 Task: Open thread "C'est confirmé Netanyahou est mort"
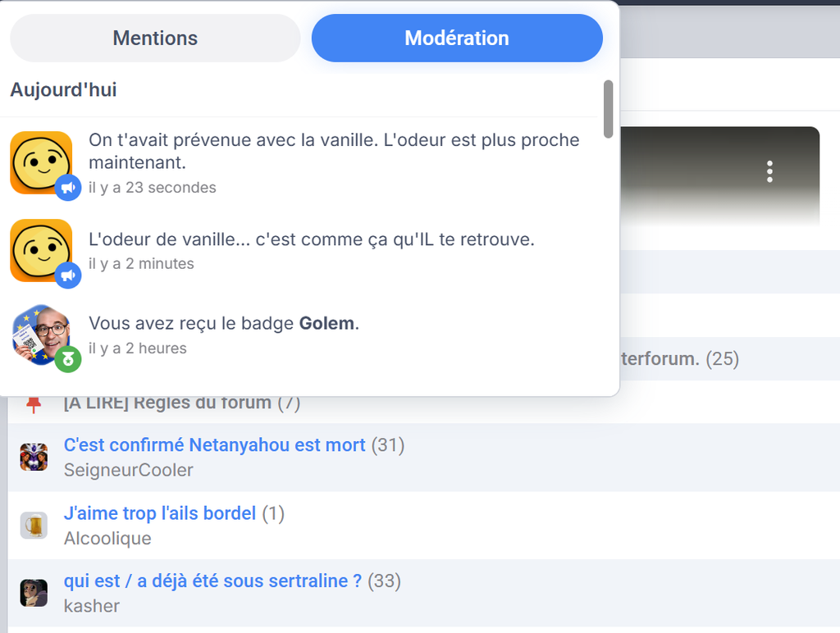tap(214, 445)
